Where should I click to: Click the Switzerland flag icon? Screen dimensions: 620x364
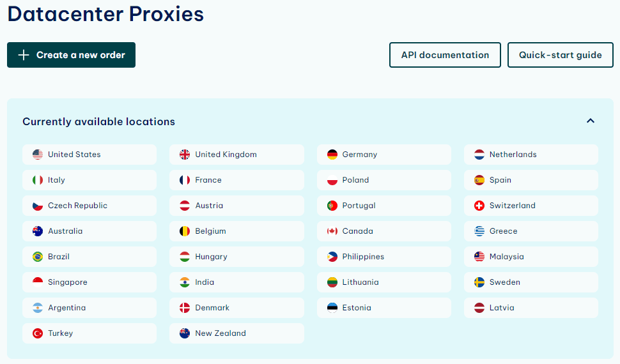(479, 206)
